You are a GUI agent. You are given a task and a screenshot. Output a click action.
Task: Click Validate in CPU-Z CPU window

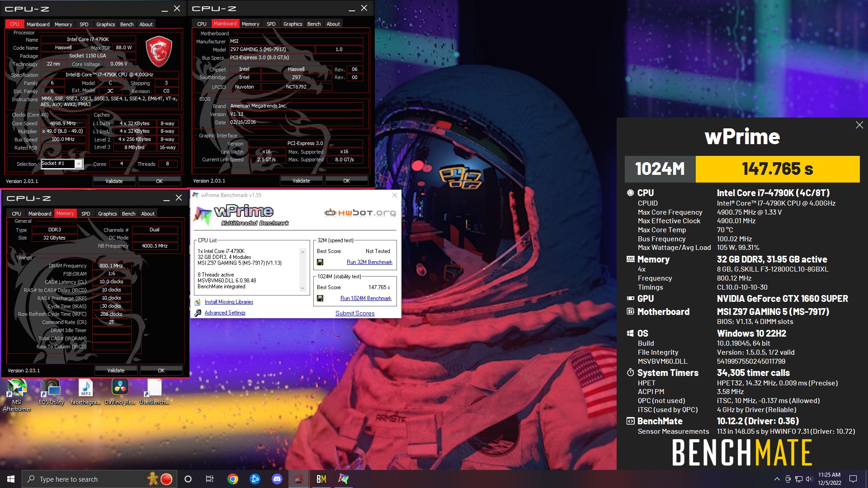(114, 181)
